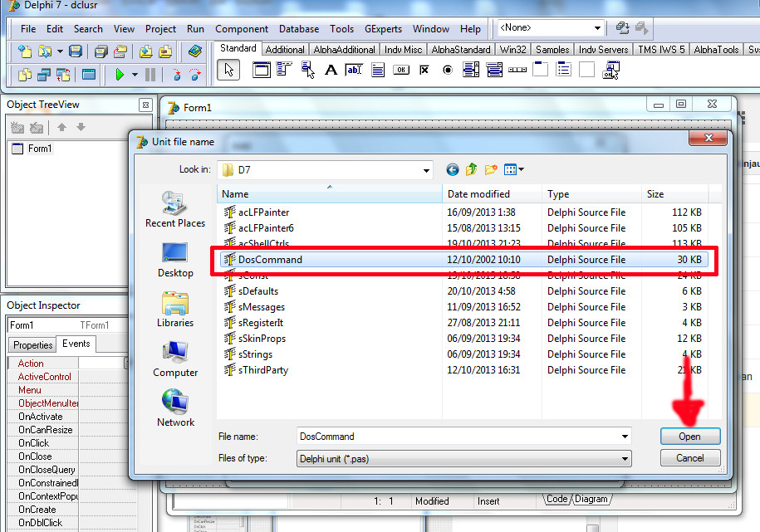Select the ComboBox component icon
Screen dimensions: 760x532
tap(494, 71)
